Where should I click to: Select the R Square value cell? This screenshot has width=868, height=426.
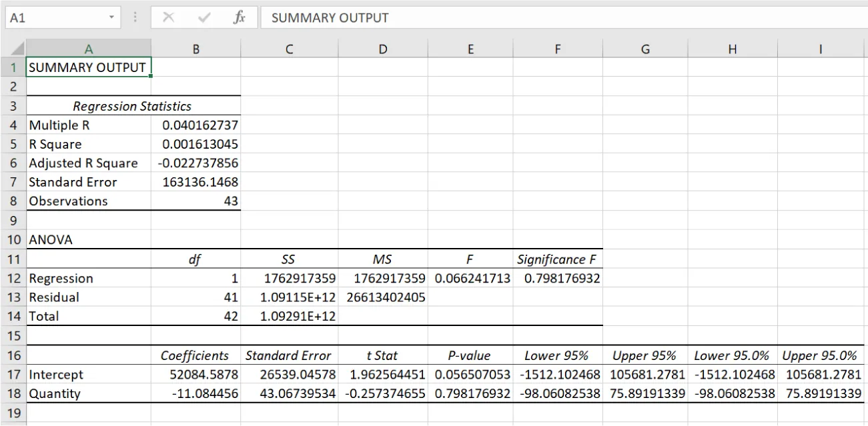(x=195, y=143)
